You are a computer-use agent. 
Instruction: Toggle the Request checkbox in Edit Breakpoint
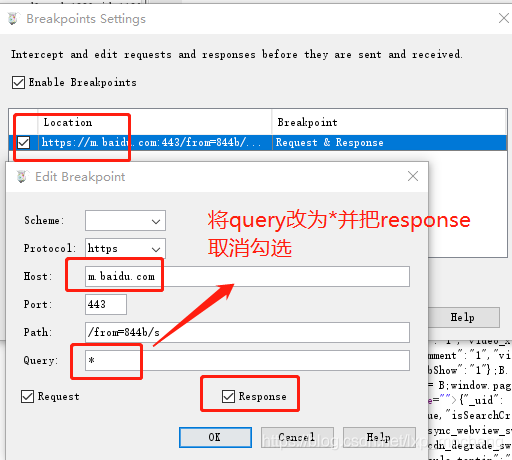click(x=27, y=396)
